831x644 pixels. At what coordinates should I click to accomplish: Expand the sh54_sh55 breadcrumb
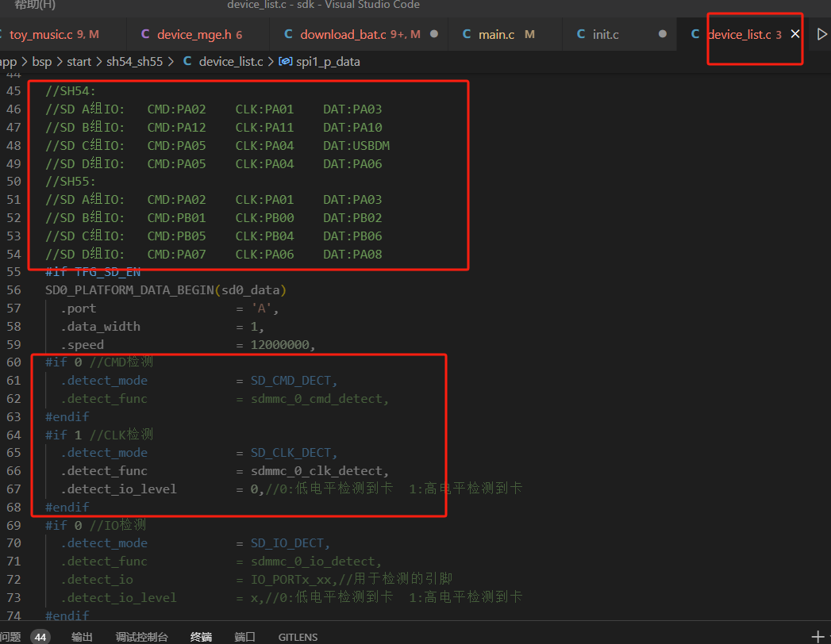[135, 61]
